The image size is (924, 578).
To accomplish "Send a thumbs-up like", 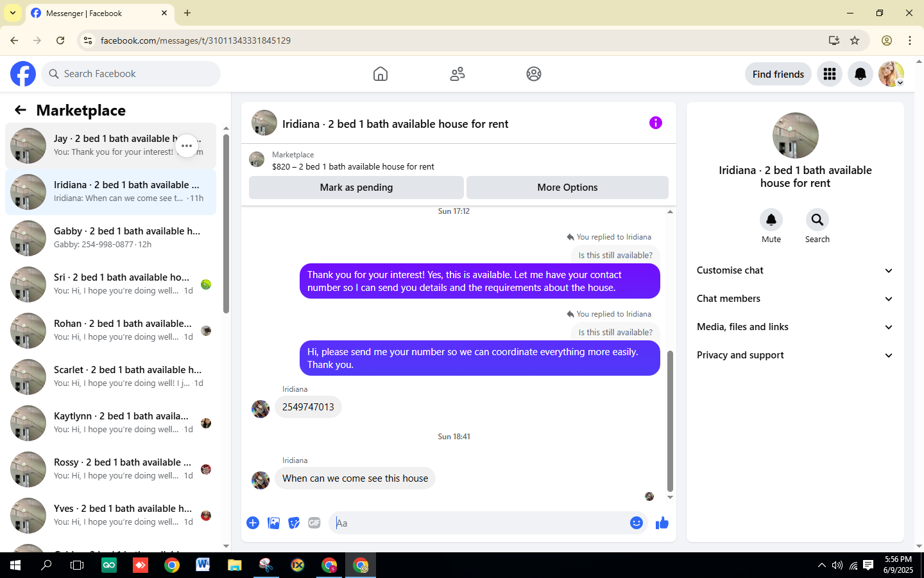I will click(662, 523).
